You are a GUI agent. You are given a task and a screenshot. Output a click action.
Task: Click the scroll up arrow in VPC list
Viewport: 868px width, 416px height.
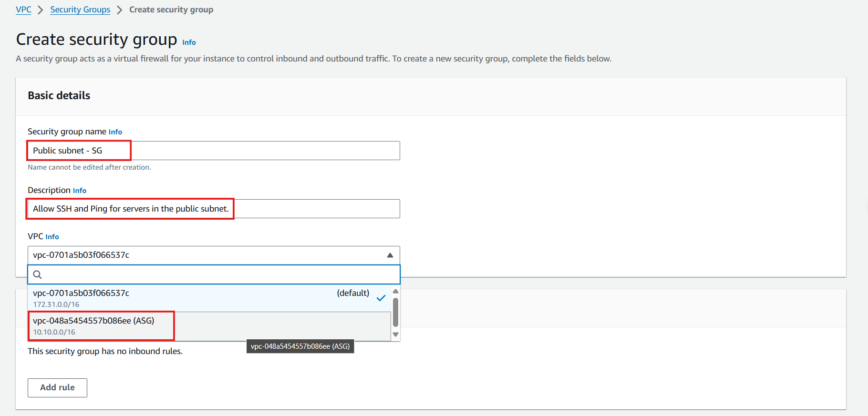pyautogui.click(x=395, y=291)
